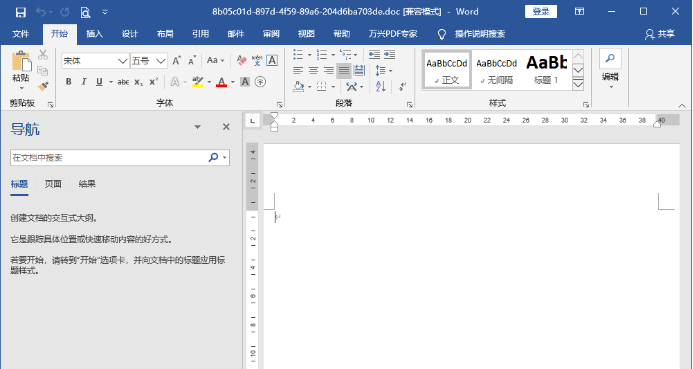This screenshot has height=369, width=693.
Task: Click the Format Painter brush icon
Action: pyautogui.click(x=43, y=86)
